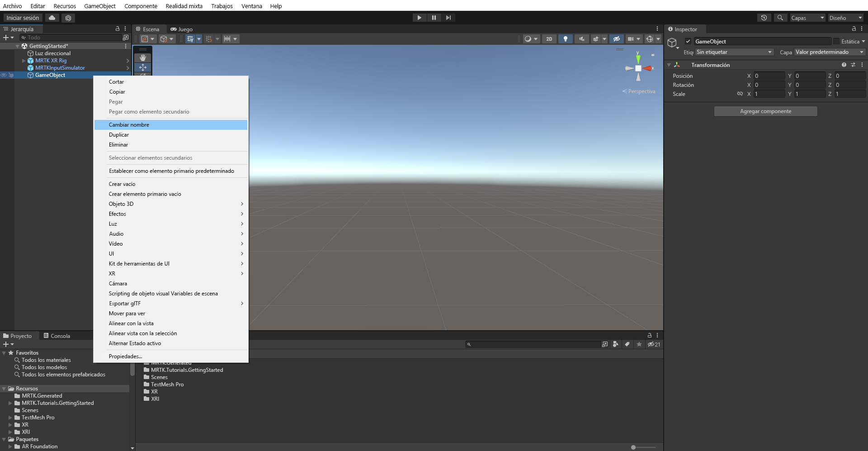The image size is (868, 451).
Task: Click the pivot tool handle icon in Scene toolbar
Action: (145, 39)
